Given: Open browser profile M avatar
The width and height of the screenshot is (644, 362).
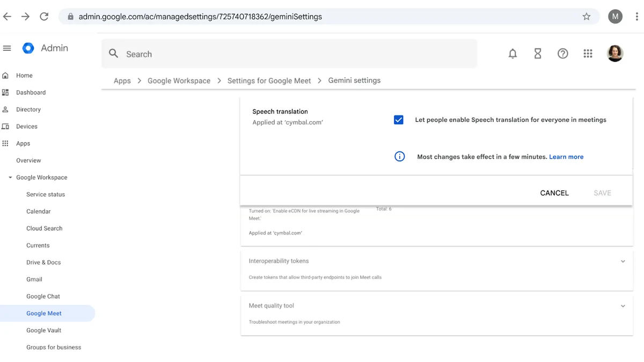Looking at the screenshot, I should [615, 17].
